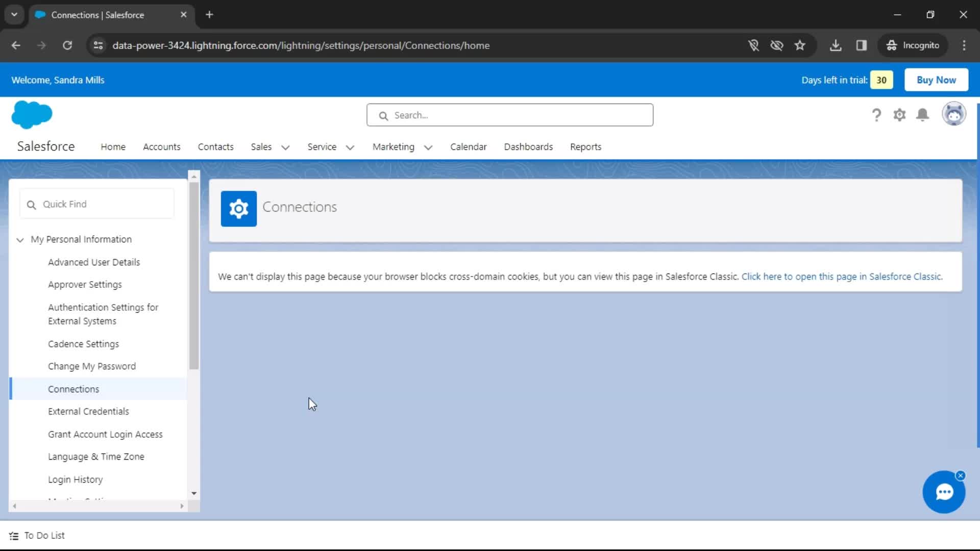This screenshot has height=551, width=980.
Task: Click the blocked location icon in the address bar
Action: (753, 45)
